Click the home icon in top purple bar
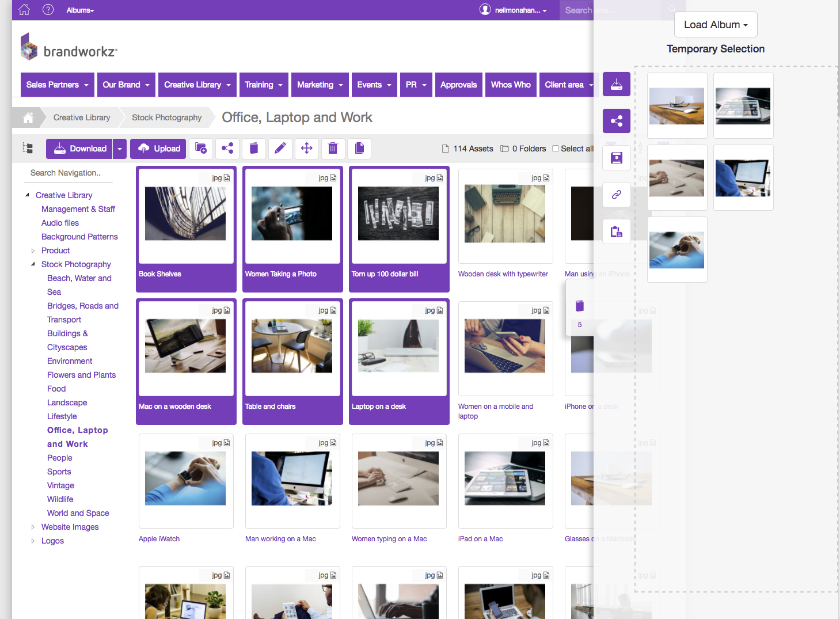This screenshot has height=619, width=840. (24, 10)
